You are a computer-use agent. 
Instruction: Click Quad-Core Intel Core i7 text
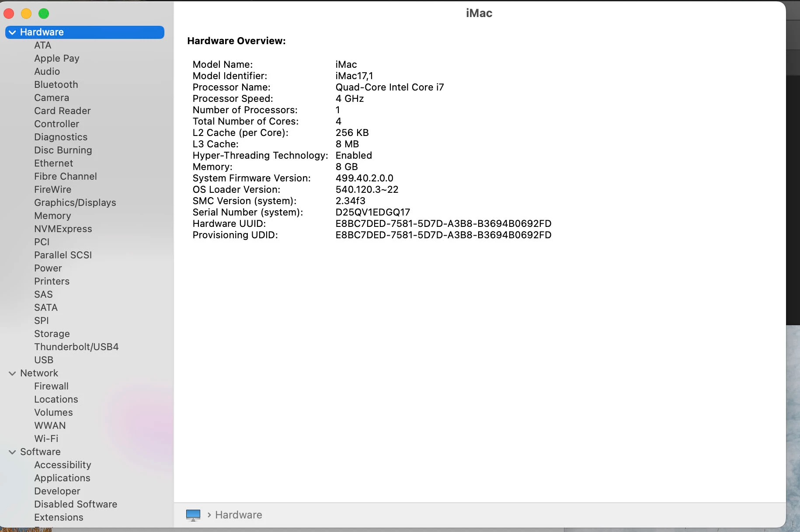390,87
